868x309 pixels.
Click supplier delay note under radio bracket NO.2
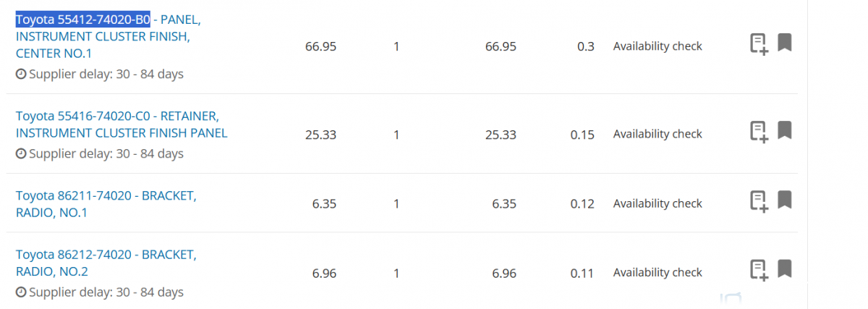(x=100, y=292)
